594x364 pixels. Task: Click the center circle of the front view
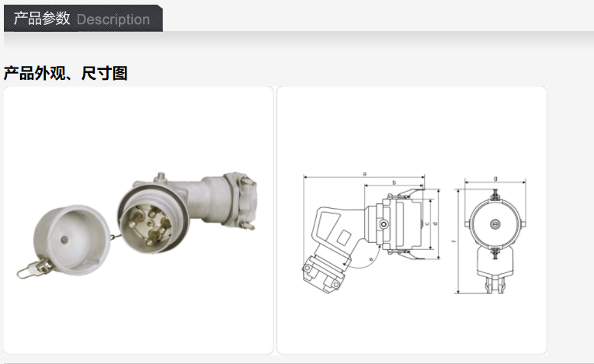coord(495,224)
